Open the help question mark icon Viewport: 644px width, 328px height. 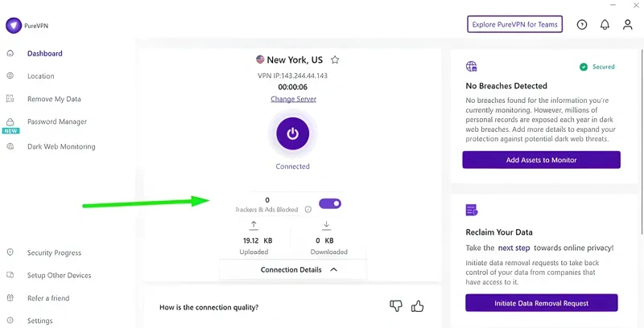point(582,25)
